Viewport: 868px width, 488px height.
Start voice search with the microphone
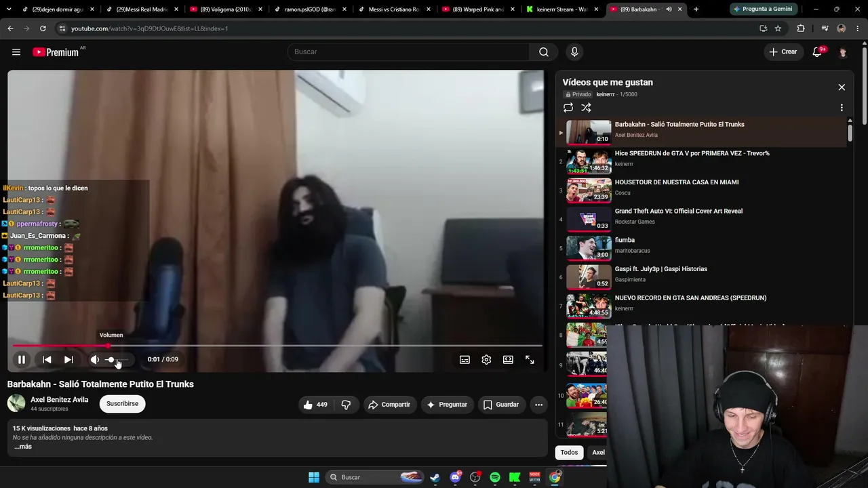pos(574,52)
